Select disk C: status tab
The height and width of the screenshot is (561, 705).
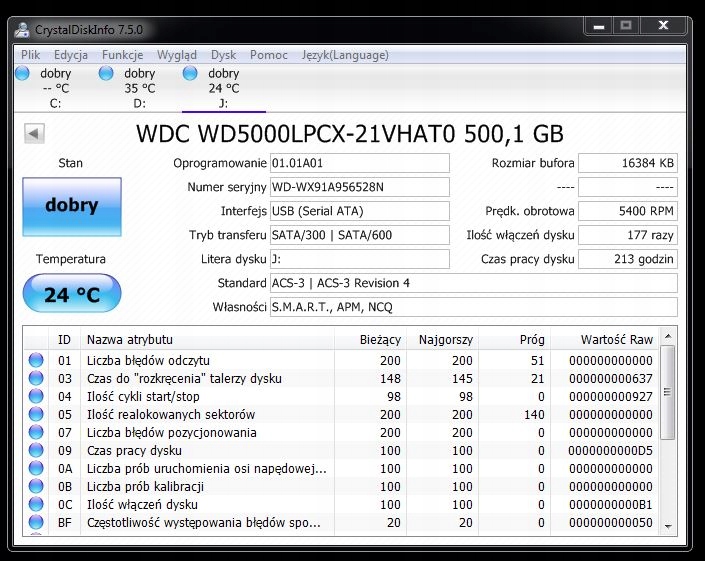point(55,88)
